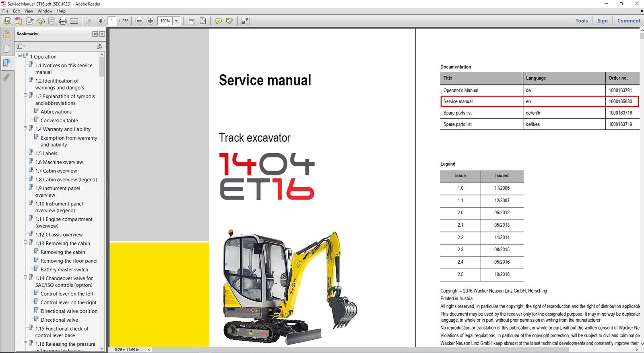The image size is (644, 353).
Task: Open the zoom level dropdown
Action: [176, 21]
